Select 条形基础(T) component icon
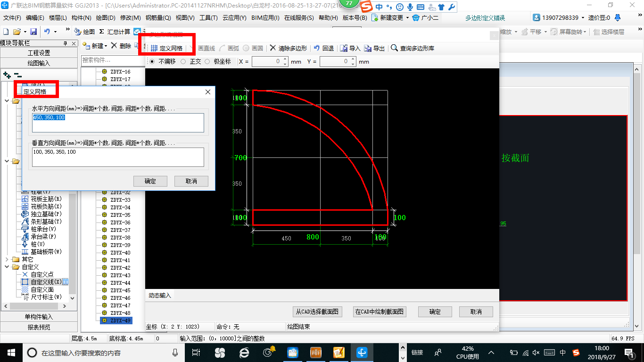 tap(26, 222)
